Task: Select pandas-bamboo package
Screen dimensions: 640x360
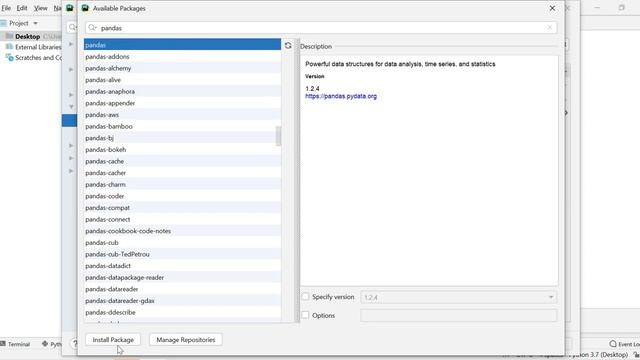Action: pos(182,126)
